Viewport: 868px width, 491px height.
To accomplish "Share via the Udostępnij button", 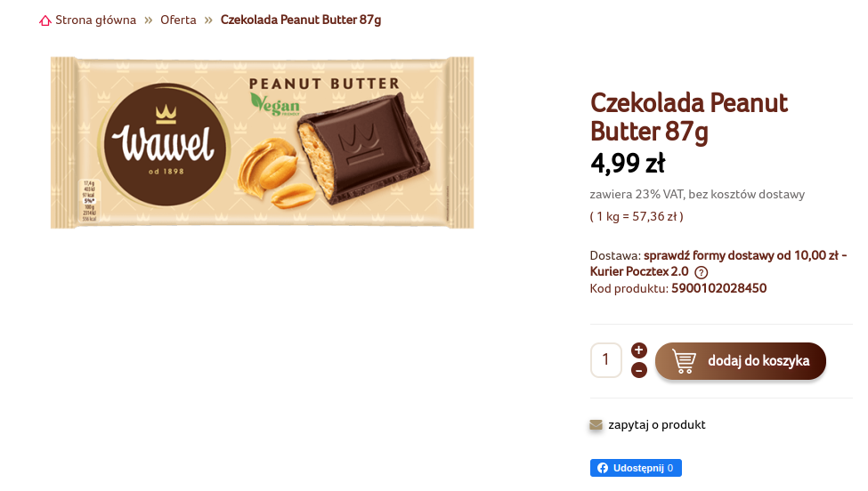I will coord(636,468).
